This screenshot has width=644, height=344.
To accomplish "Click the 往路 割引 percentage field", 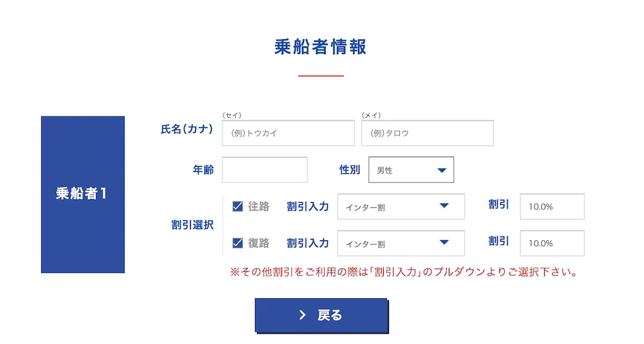I will coord(552,207).
